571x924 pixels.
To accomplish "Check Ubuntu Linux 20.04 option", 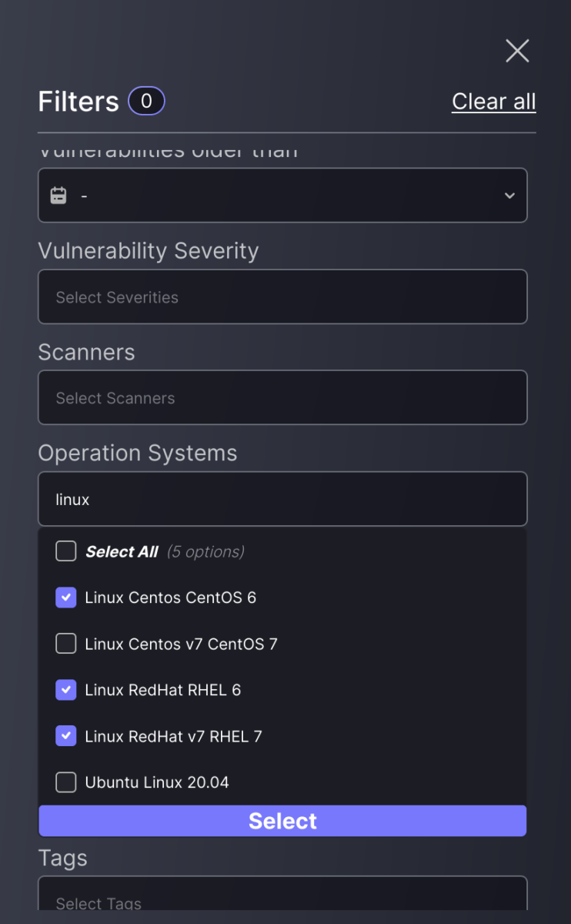I will [66, 782].
